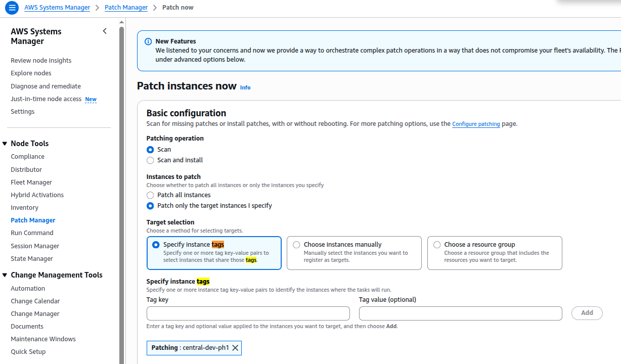Click the Patching : central-dev-ph1 tag chip text

pyautogui.click(x=190, y=348)
